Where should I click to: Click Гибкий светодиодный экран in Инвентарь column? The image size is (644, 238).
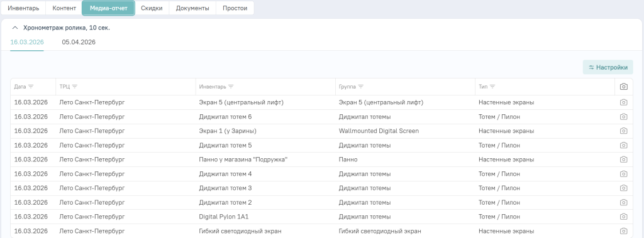[x=240, y=231]
